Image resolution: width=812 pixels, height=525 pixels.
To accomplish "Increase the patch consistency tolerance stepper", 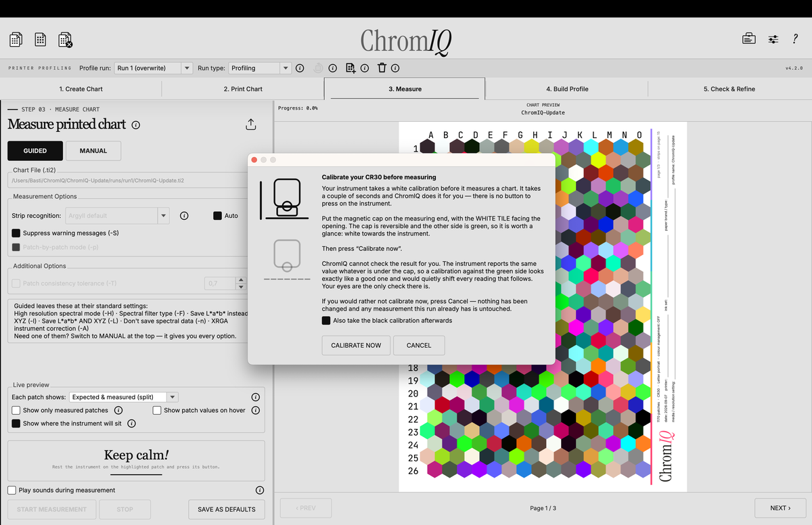I will [240, 280].
